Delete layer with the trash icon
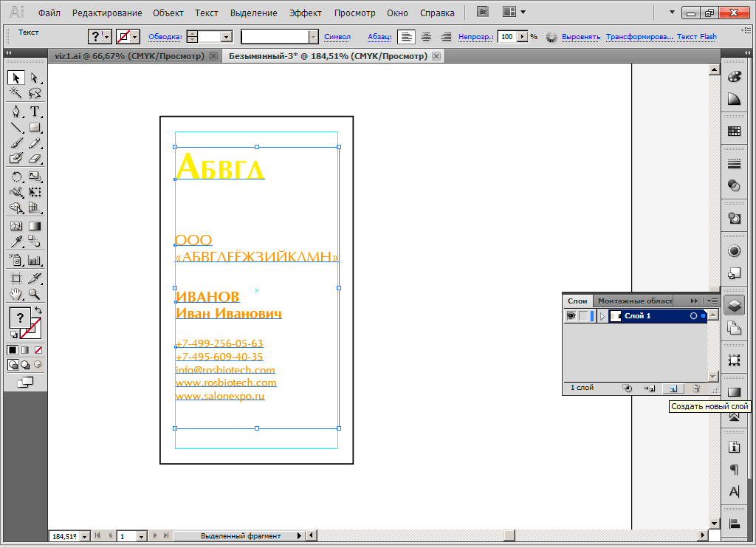This screenshot has height=548, width=756. [x=695, y=388]
